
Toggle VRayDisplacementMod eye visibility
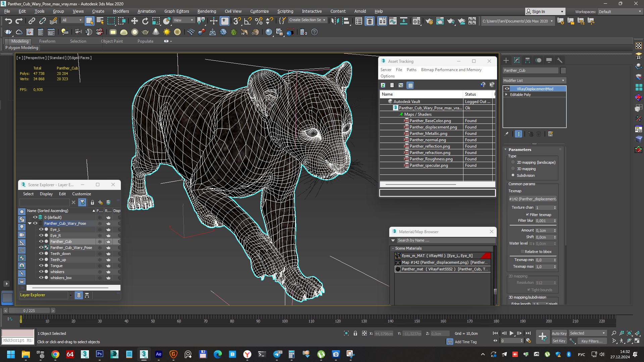(x=507, y=89)
